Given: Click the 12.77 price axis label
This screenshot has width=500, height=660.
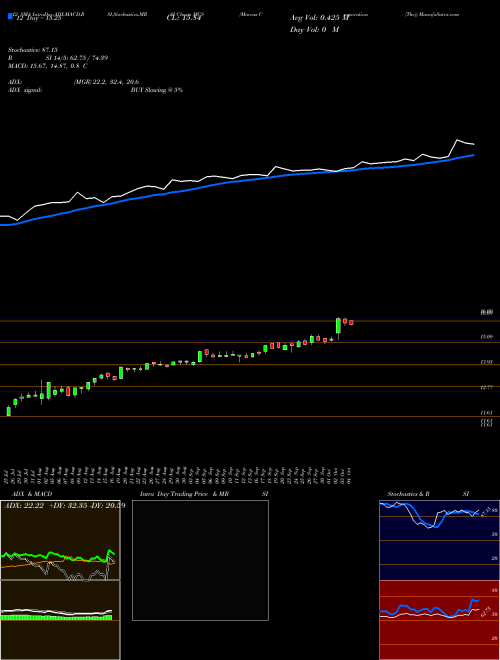Looking at the screenshot, I should tap(487, 387).
